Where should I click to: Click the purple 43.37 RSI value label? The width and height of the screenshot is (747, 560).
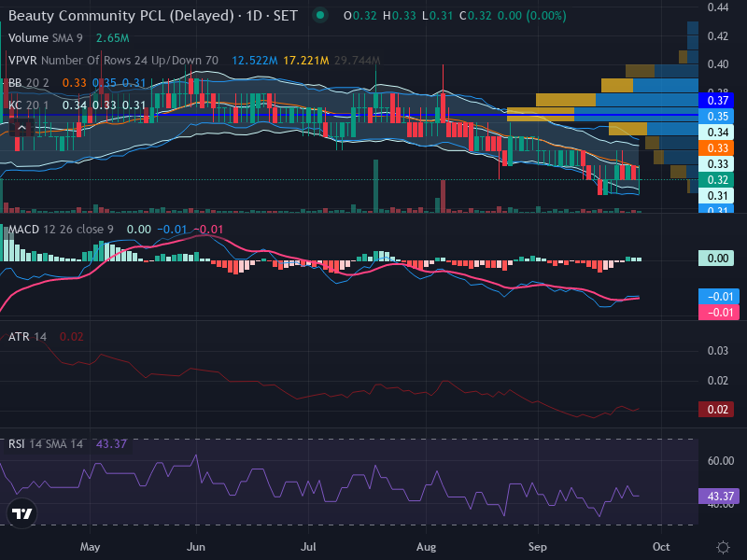coord(719,497)
